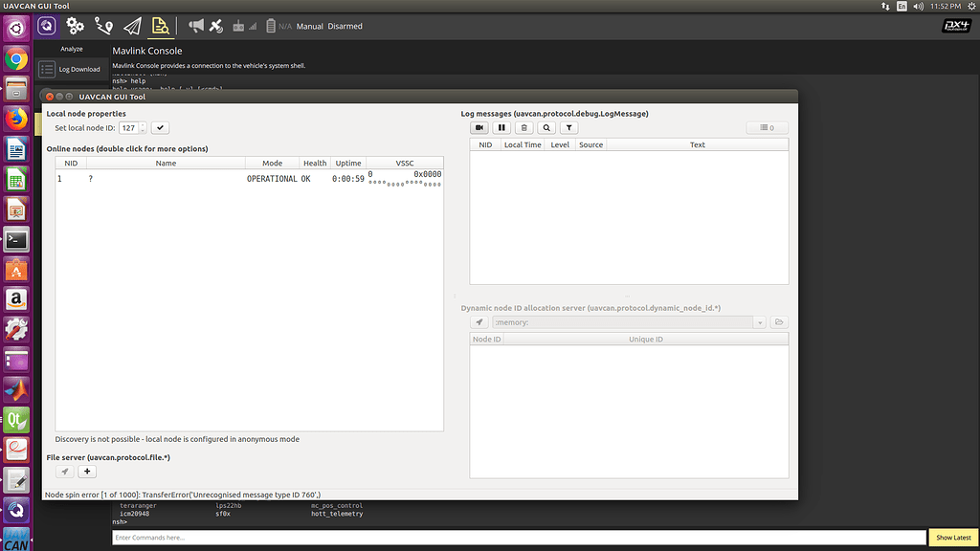This screenshot has height=551, width=980.
Task: Open Plan view waypoint icon
Action: pyautogui.click(x=103, y=26)
